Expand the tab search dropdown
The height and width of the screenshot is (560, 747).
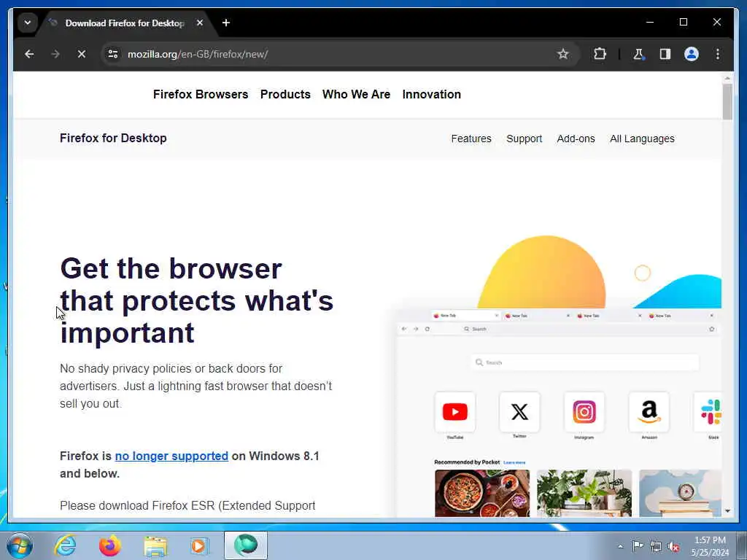pyautogui.click(x=28, y=23)
